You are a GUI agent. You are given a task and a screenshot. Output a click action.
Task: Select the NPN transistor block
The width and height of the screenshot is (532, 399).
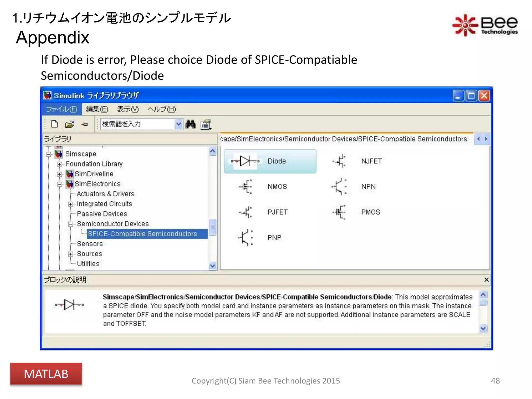354,187
